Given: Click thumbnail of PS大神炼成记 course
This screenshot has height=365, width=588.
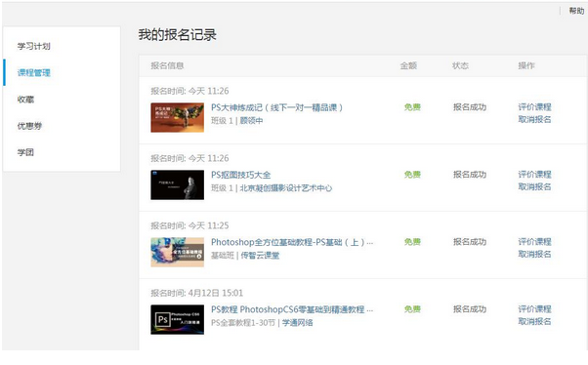Looking at the screenshot, I should [x=178, y=118].
